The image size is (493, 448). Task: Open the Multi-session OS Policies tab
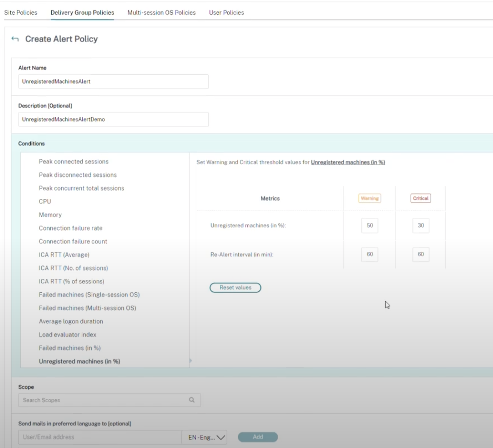click(161, 13)
